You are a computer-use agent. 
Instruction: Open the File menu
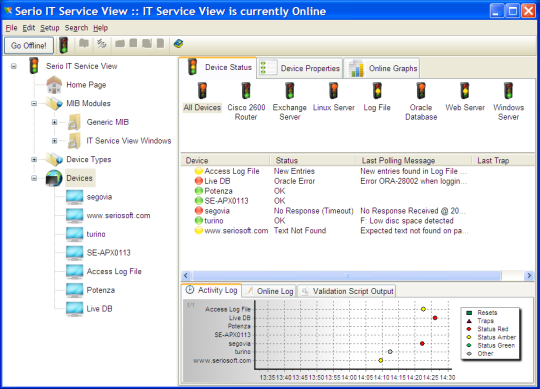[x=11, y=28]
